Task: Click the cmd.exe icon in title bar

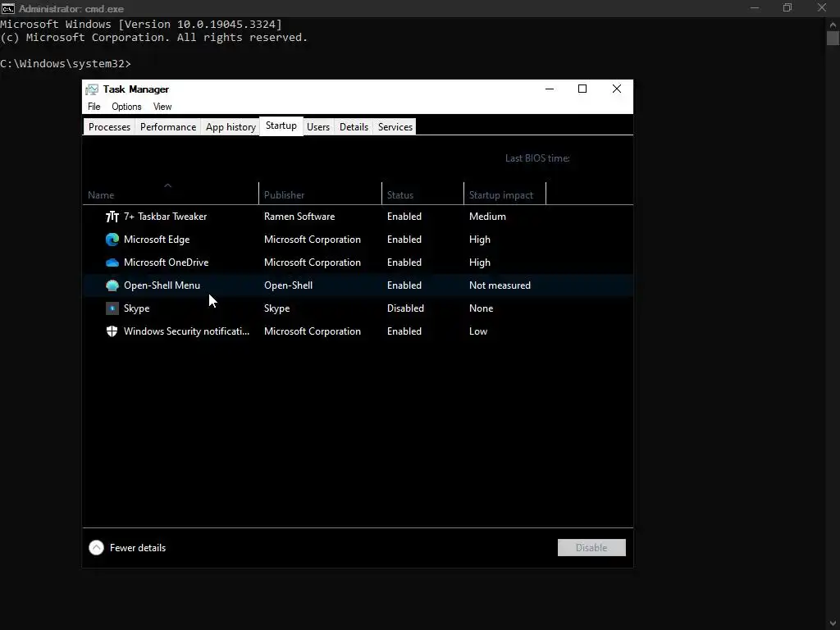Action: pyautogui.click(x=8, y=8)
